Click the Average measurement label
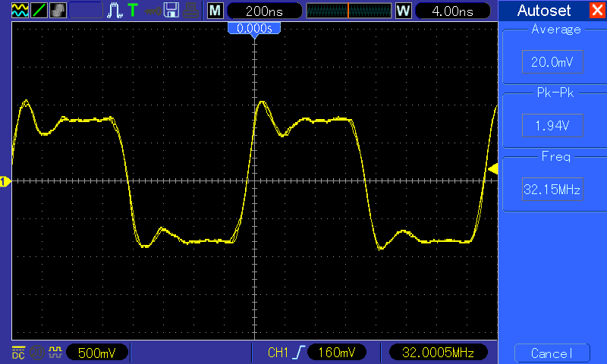This screenshot has width=607, height=364. click(556, 30)
